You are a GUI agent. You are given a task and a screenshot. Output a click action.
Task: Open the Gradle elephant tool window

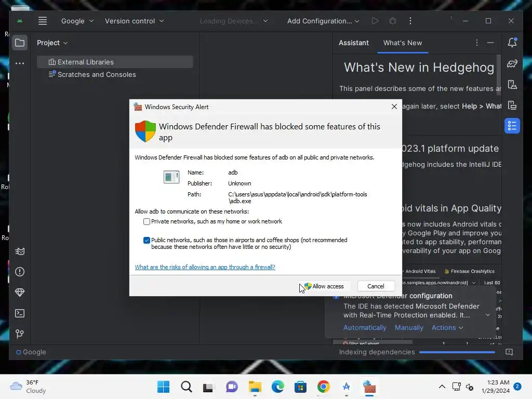512,63
